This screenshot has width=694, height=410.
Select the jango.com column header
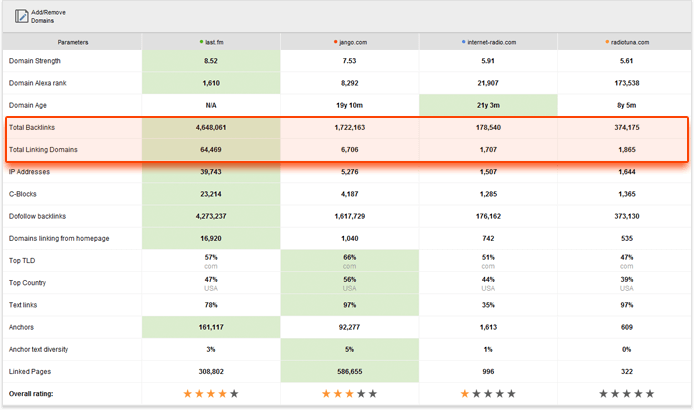click(349, 42)
